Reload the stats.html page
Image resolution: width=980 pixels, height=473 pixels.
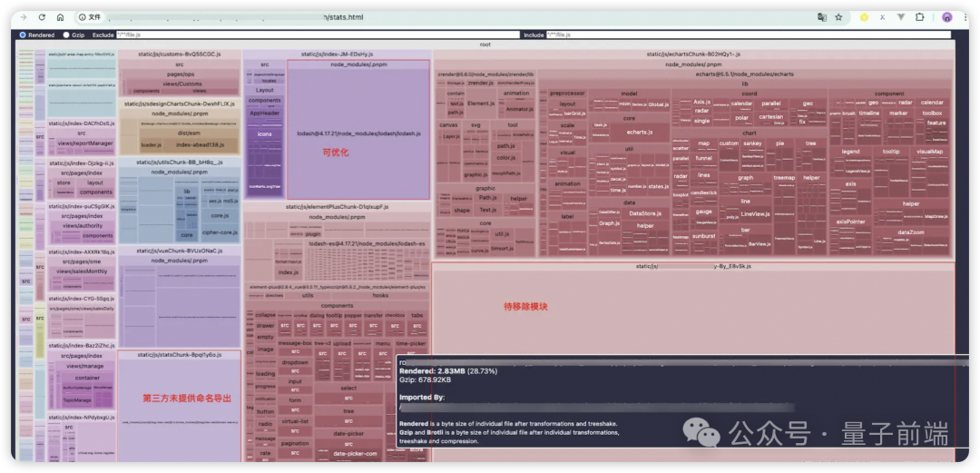click(x=42, y=17)
